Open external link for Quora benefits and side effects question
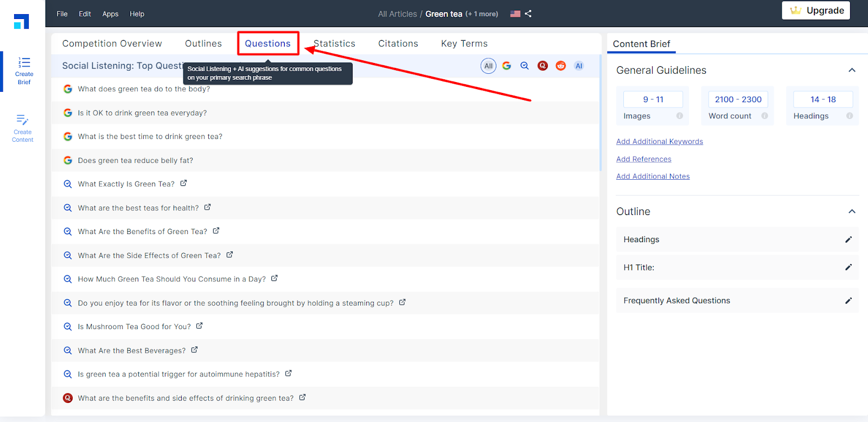 (x=302, y=398)
